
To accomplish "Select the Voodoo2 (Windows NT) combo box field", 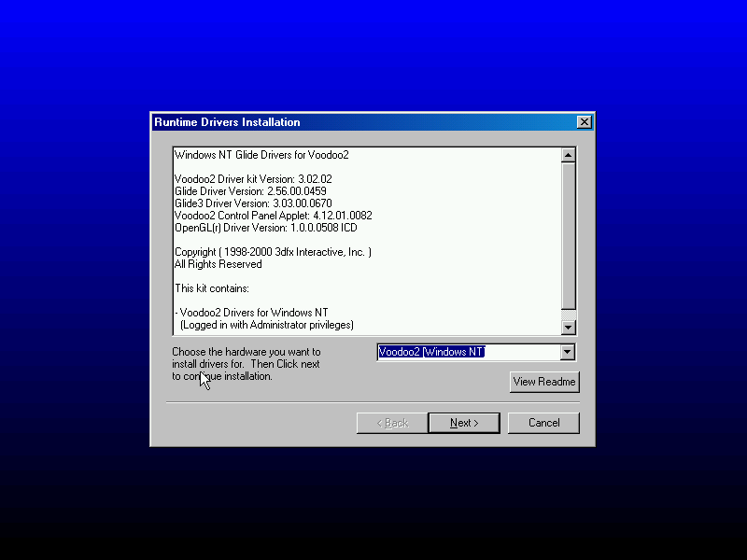I will point(467,352).
